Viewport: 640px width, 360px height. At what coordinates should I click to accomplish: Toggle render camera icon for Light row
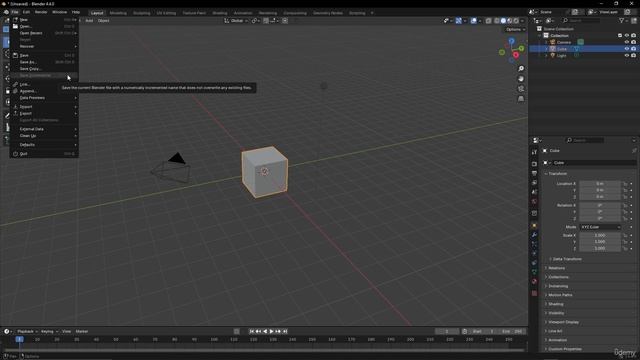[x=633, y=56]
